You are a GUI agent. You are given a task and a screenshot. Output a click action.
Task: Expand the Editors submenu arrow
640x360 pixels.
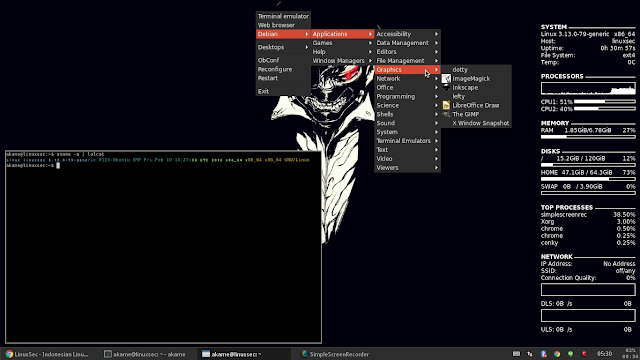(436, 52)
